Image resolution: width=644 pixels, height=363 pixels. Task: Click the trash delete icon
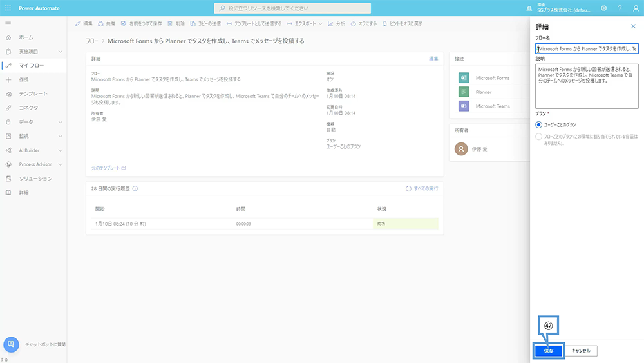click(170, 23)
